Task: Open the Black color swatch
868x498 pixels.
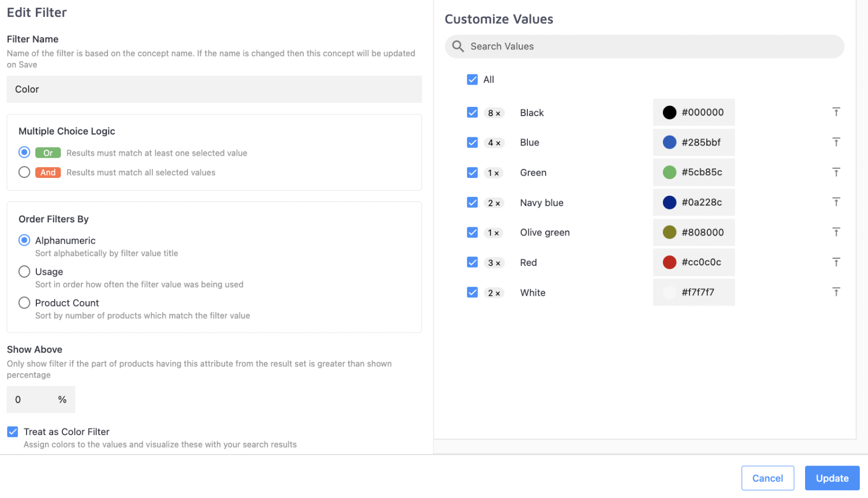Action: (669, 112)
